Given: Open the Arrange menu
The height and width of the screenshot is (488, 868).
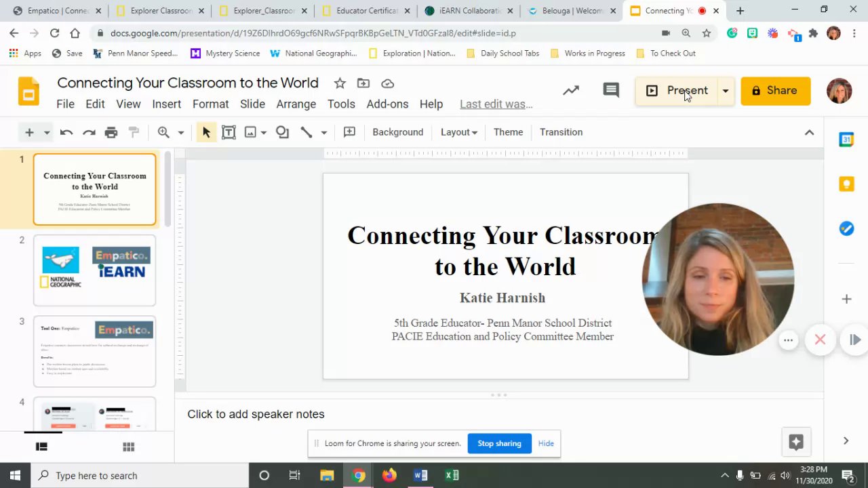Looking at the screenshot, I should (x=296, y=104).
